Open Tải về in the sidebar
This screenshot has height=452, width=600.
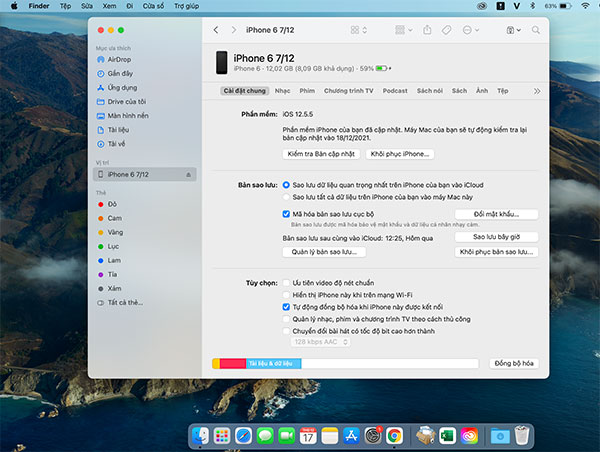coord(111,144)
